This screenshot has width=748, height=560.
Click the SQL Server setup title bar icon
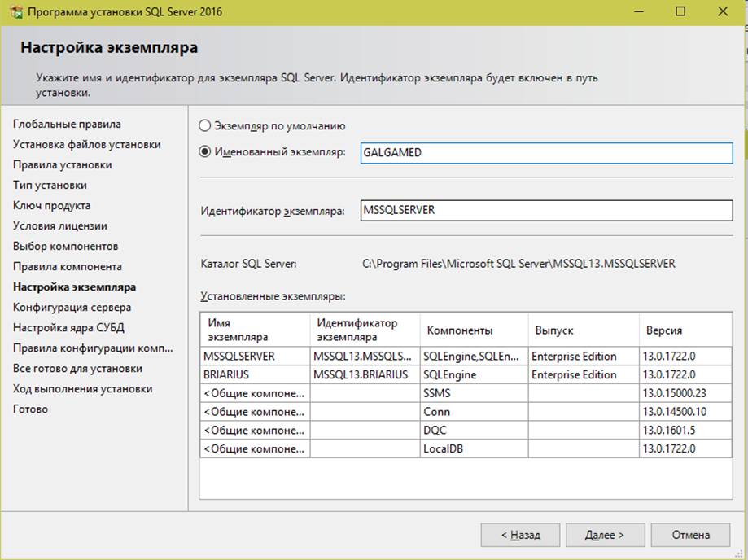click(16, 12)
